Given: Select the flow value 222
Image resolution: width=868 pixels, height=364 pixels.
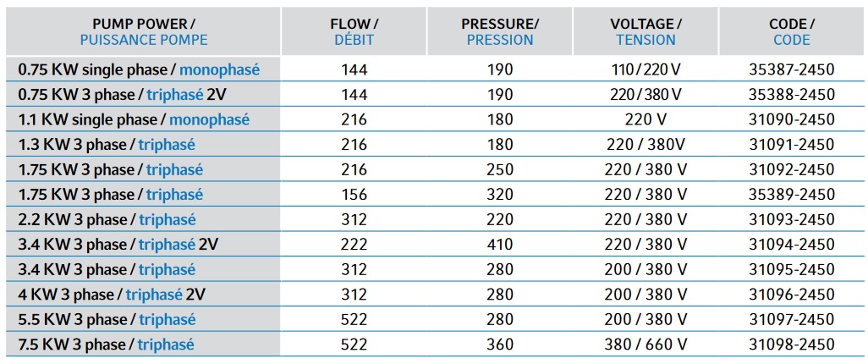Looking at the screenshot, I should [354, 245].
